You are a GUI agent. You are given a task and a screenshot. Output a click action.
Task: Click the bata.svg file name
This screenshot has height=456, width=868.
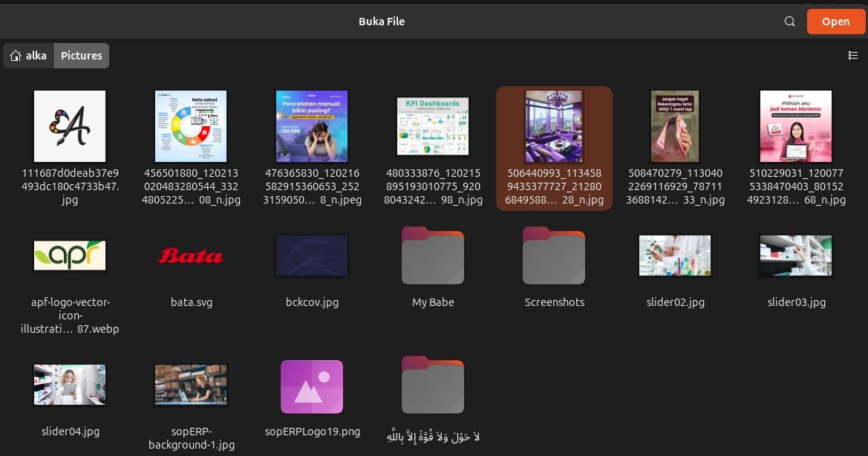[191, 302]
